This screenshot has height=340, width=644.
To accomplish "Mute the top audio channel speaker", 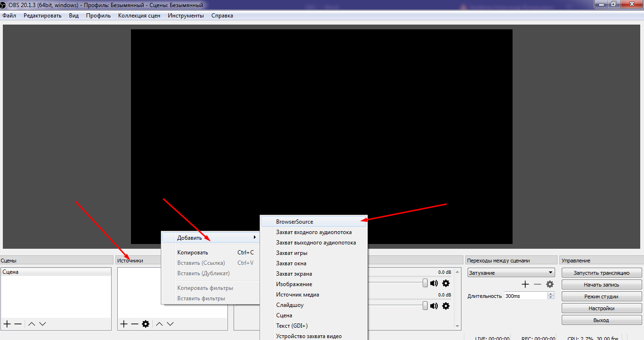I will point(434,283).
